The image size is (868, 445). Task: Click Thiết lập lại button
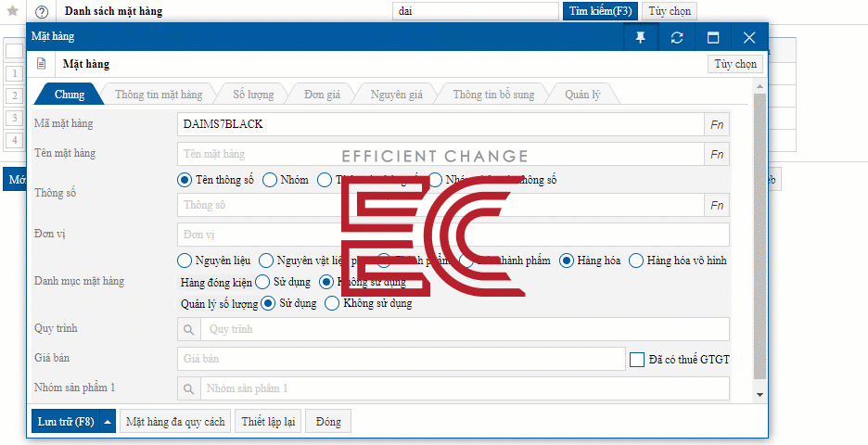click(x=268, y=422)
